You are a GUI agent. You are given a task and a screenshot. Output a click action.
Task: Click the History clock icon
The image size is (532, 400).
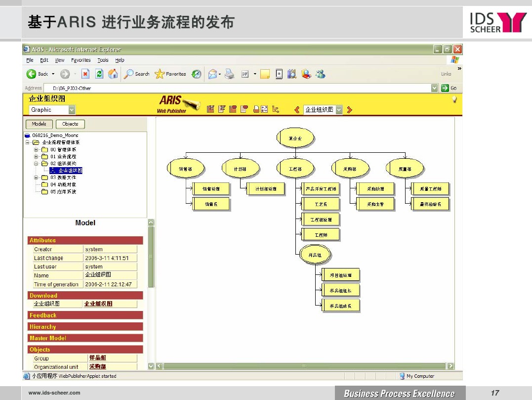[196, 74]
